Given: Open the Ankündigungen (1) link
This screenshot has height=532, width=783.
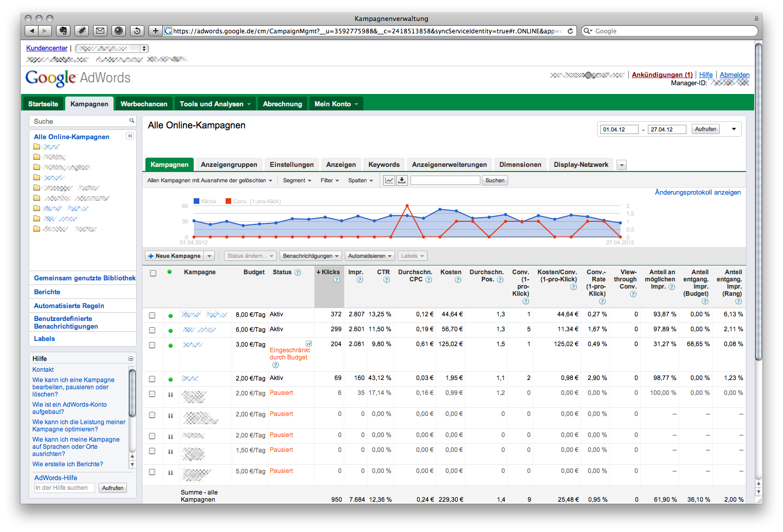Looking at the screenshot, I should click(662, 74).
